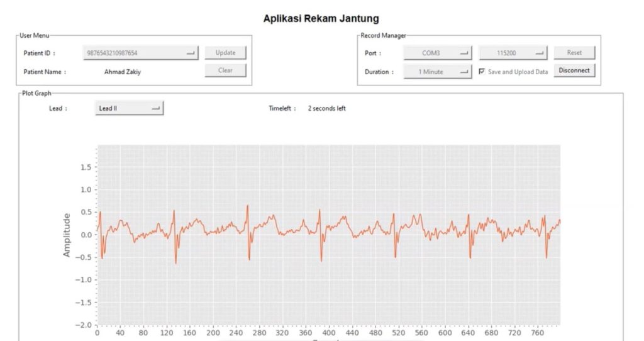This screenshot has height=341, width=644.
Task: Open the Lead II selection dropdown
Action: [129, 108]
